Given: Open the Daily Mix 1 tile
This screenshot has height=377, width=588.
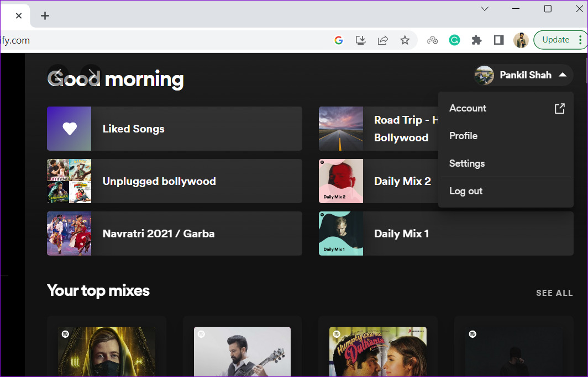Looking at the screenshot, I should [446, 233].
